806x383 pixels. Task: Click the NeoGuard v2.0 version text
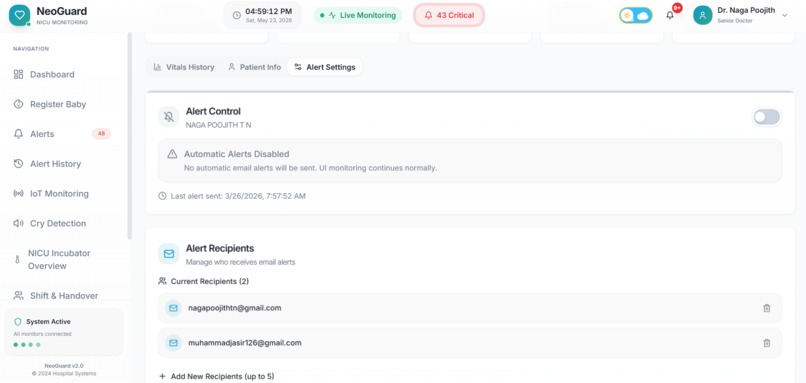point(64,366)
